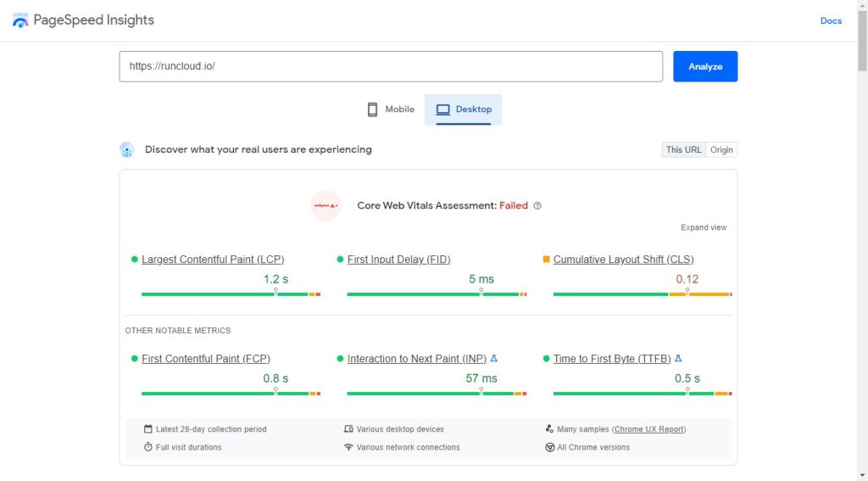This screenshot has height=481, width=868.
Task: Click the TTFB experimental flask icon
Action: 678,359
